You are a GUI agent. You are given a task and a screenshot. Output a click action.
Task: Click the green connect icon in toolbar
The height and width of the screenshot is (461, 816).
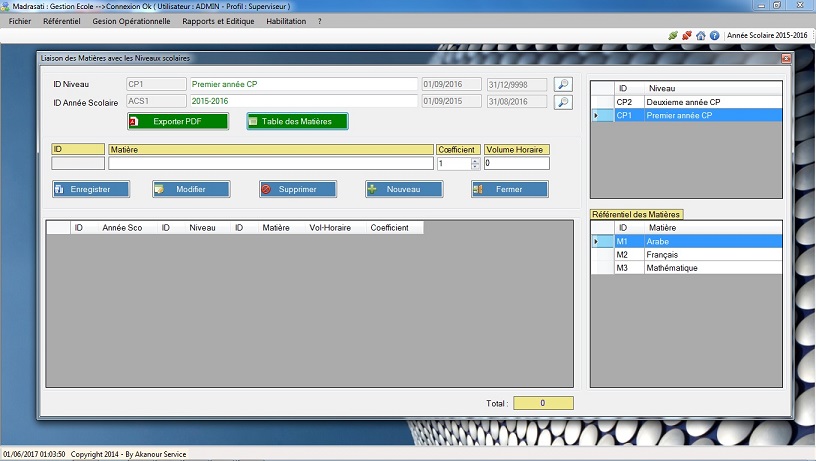[673, 35]
